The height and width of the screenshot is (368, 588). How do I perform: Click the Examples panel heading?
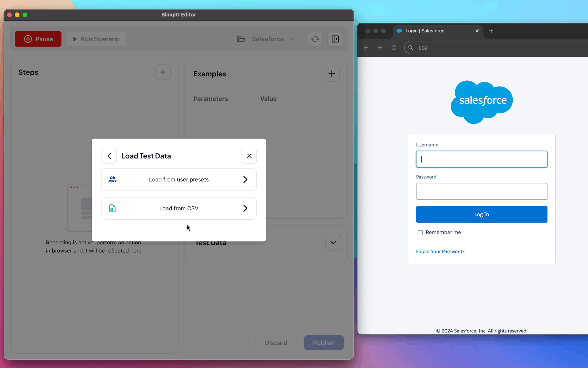(210, 74)
